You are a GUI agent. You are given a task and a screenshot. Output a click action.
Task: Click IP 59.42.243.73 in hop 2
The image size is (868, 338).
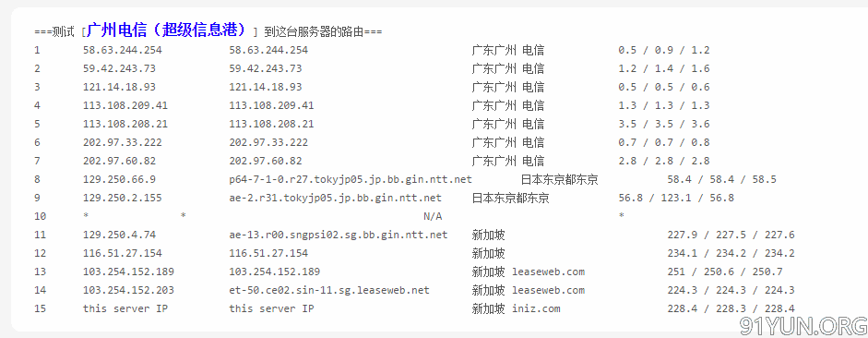point(119,68)
